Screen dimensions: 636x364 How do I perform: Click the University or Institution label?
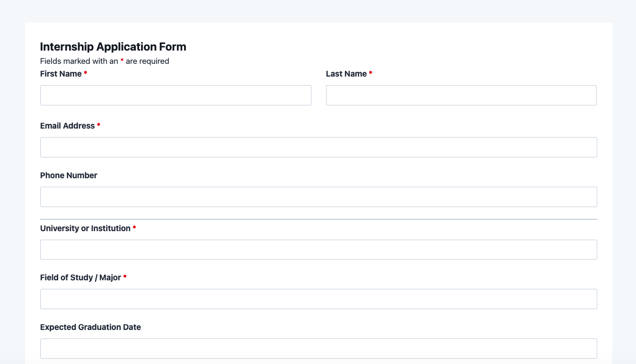(x=85, y=228)
